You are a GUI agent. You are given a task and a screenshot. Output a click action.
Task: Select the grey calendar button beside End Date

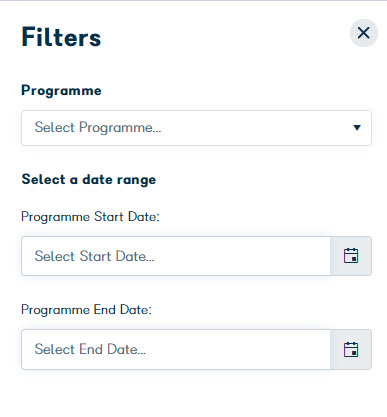click(351, 349)
